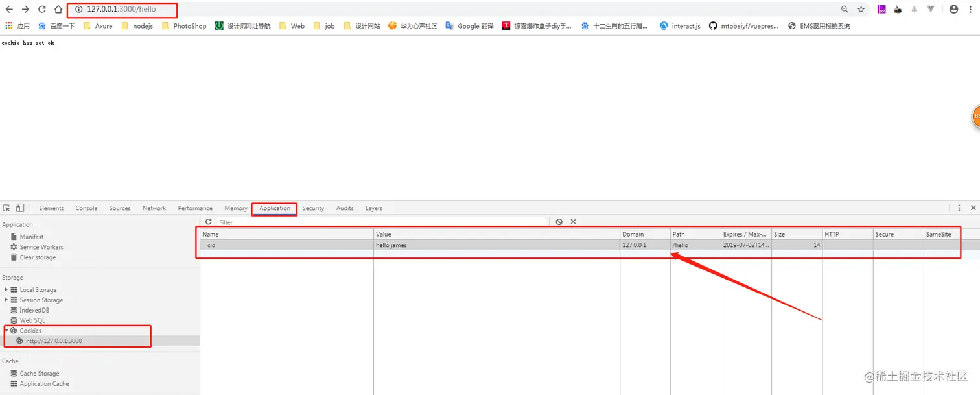Click the clear all cookies icon

point(559,222)
